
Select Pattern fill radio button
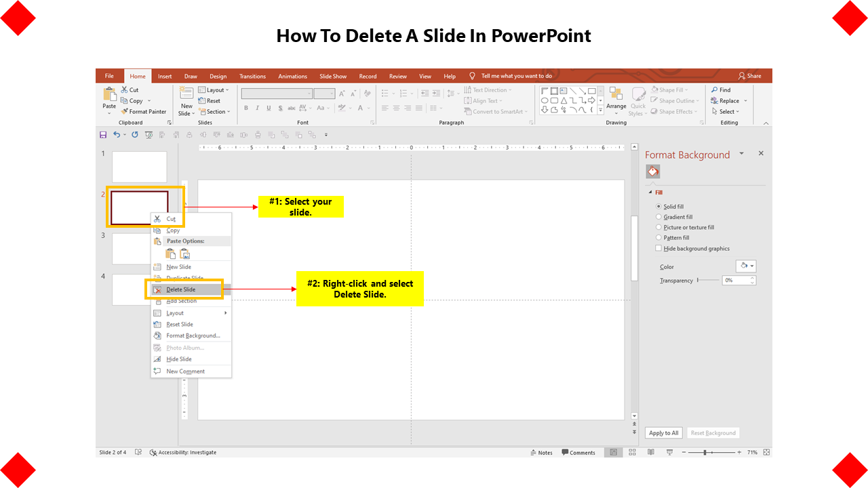pyautogui.click(x=658, y=238)
